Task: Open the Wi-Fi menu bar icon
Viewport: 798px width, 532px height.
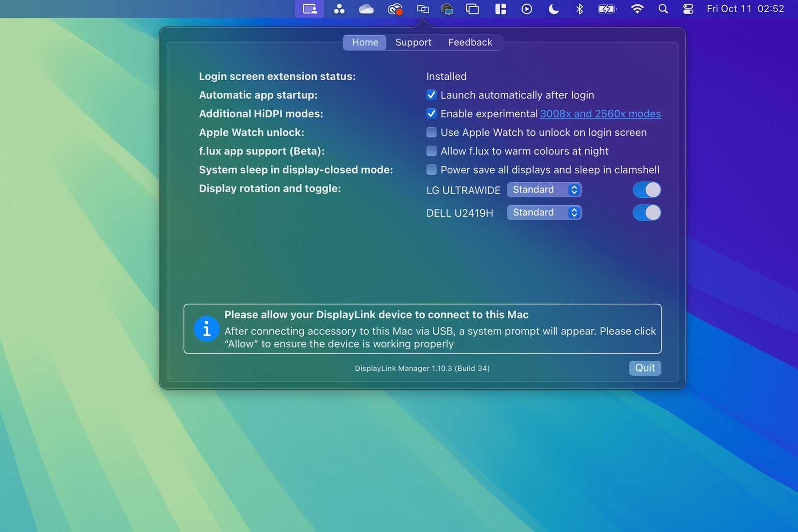Action: (637, 9)
